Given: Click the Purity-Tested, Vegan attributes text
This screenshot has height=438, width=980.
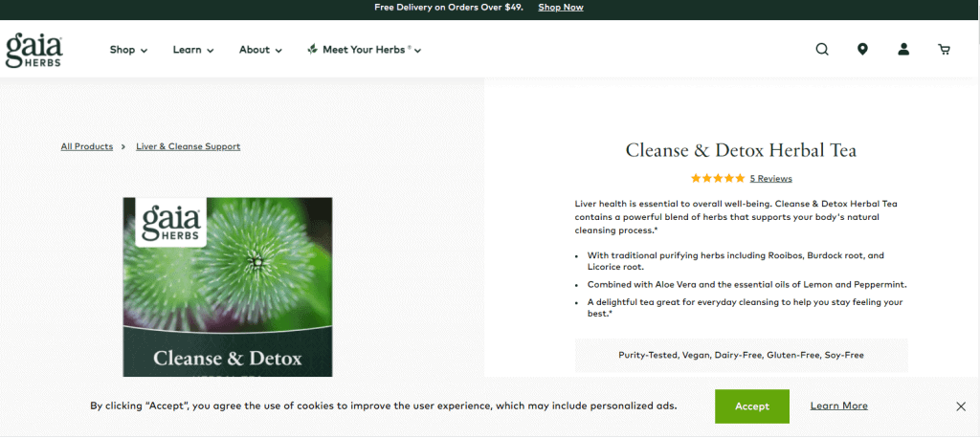Looking at the screenshot, I should (742, 355).
